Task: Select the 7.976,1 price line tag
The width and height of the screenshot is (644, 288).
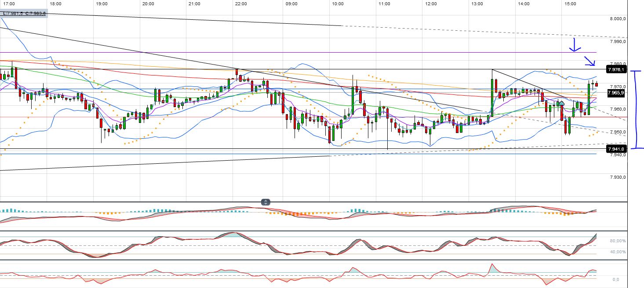Action: coord(615,69)
